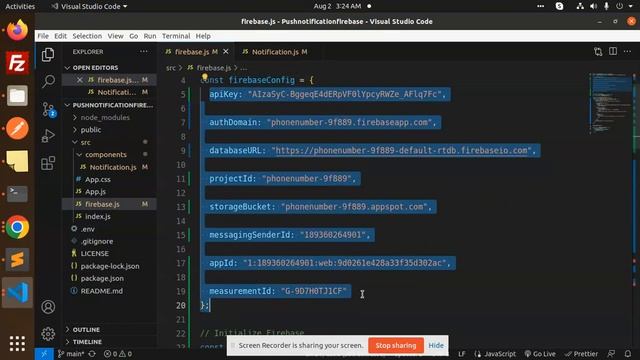Click the src breadcrumb segment
This screenshot has width=640, height=360.
tap(171, 68)
